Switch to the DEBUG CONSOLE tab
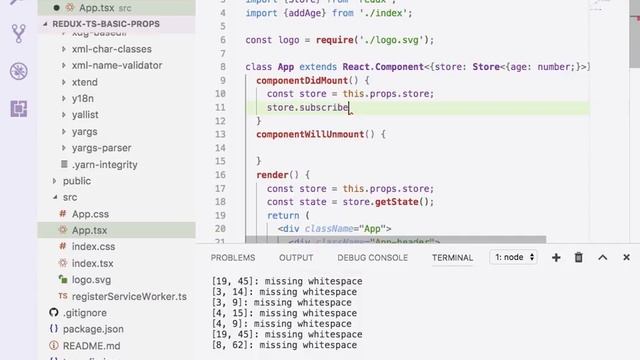Image resolution: width=640 pixels, height=360 pixels. 372,258
